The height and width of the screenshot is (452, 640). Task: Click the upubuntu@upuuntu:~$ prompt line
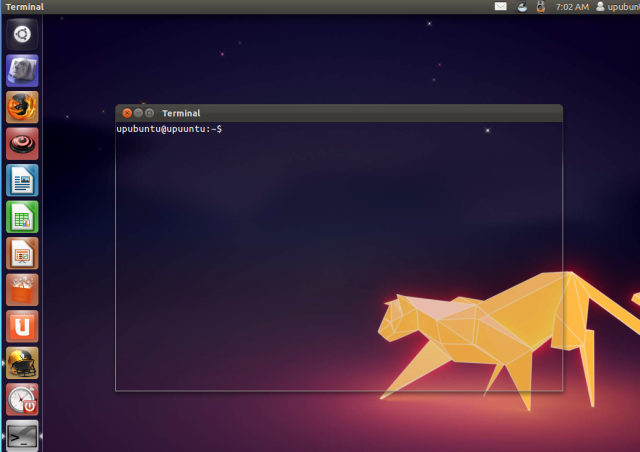coord(169,129)
